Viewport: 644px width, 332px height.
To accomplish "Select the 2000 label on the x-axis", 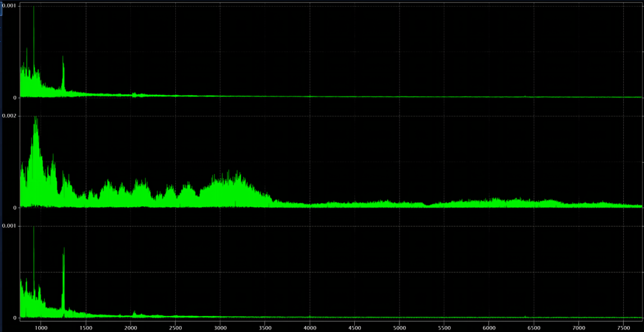I will (x=131, y=328).
